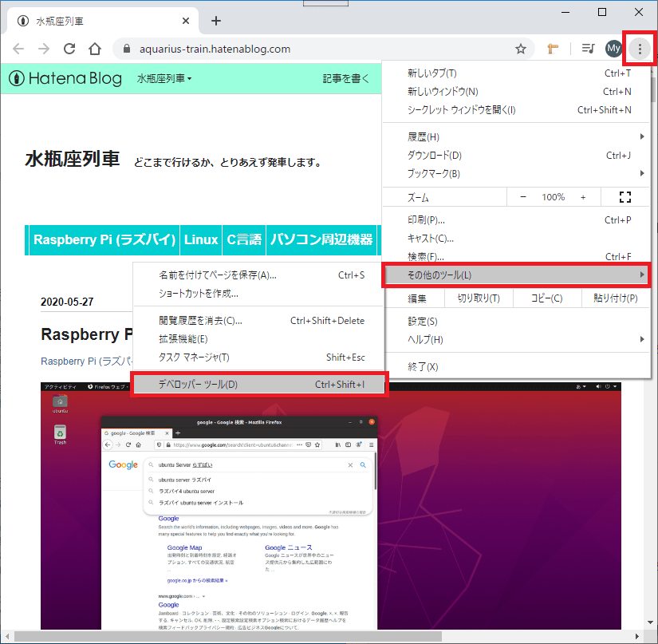Select デベロッパー ツール(D)
Image resolution: width=658 pixels, height=644 pixels.
click(x=259, y=384)
